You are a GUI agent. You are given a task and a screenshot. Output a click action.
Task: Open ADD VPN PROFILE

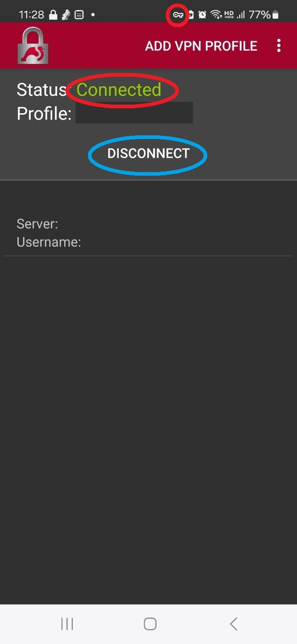pyautogui.click(x=201, y=46)
